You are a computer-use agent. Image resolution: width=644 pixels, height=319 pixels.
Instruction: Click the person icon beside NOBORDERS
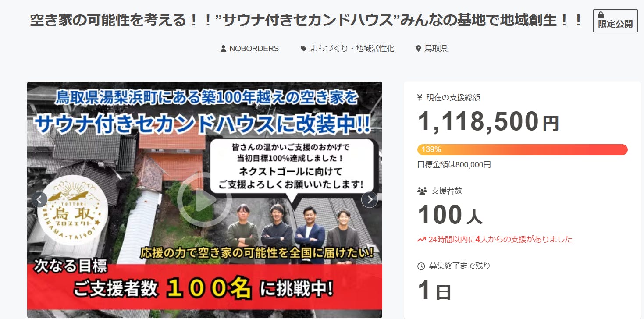(x=223, y=49)
